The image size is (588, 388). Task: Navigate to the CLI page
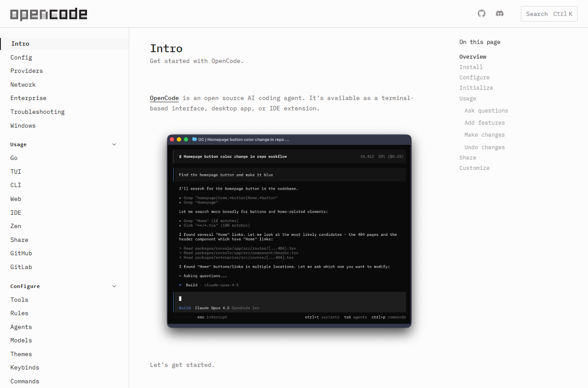(x=16, y=185)
